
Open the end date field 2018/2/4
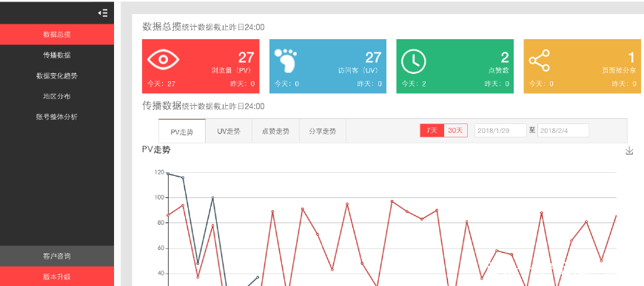coord(563,131)
